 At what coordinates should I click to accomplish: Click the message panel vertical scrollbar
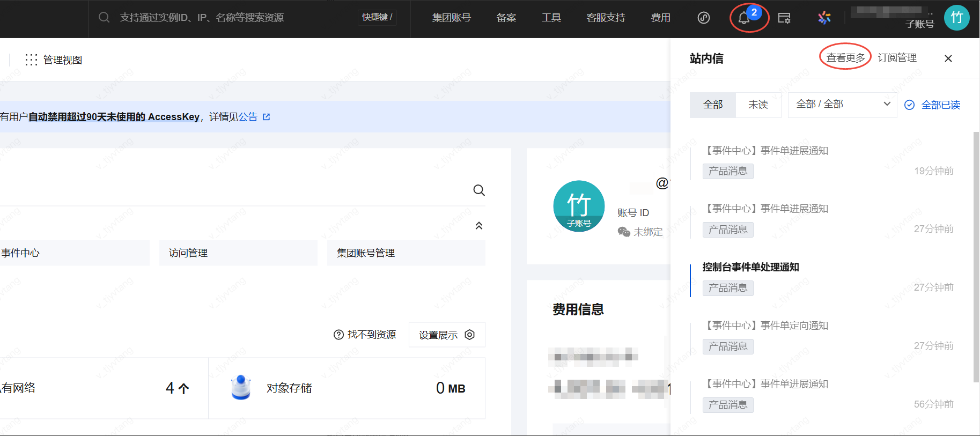976,257
